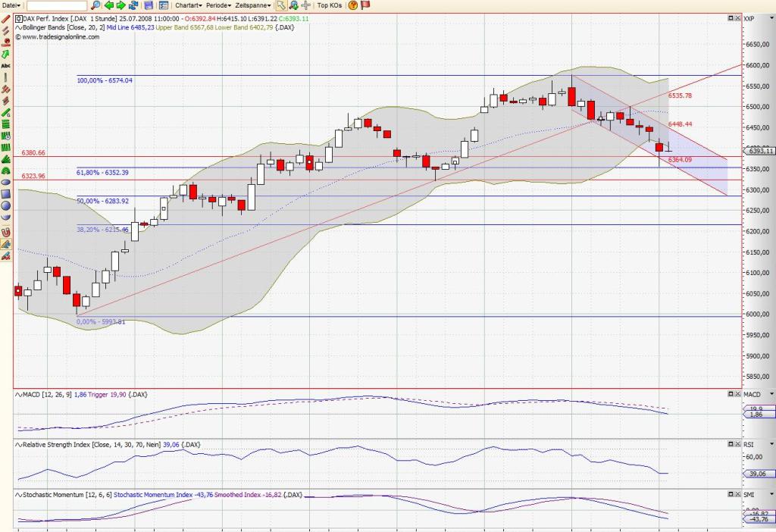Click the 6323.96 horizontal line label

point(33,176)
